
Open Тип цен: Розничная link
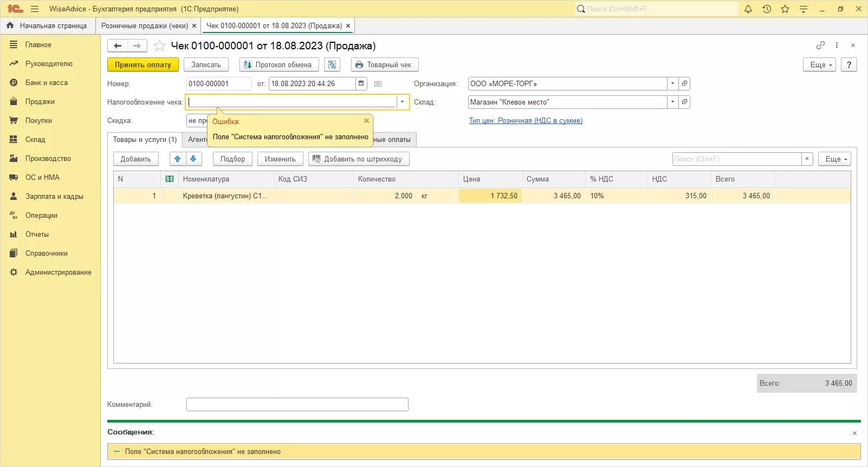coord(526,120)
